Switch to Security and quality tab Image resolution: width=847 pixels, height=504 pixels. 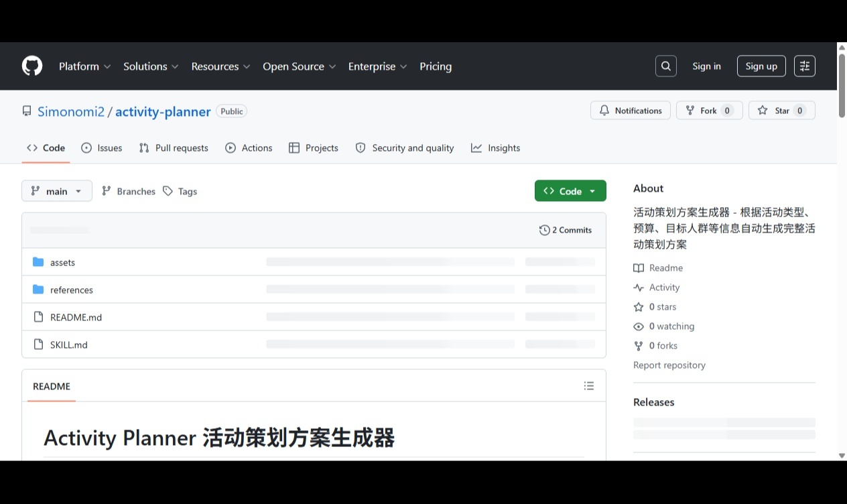[405, 148]
